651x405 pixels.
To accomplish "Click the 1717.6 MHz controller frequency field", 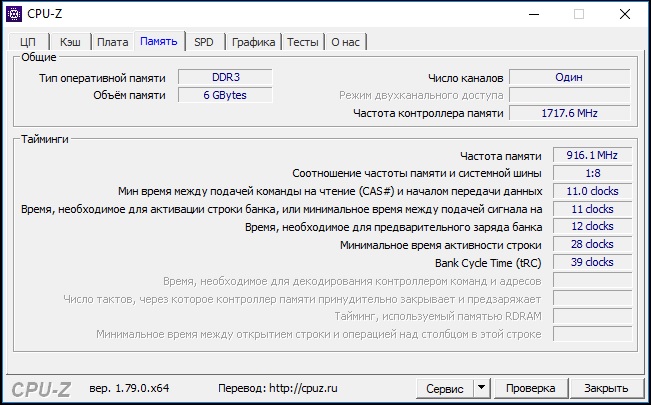I will tap(570, 113).
